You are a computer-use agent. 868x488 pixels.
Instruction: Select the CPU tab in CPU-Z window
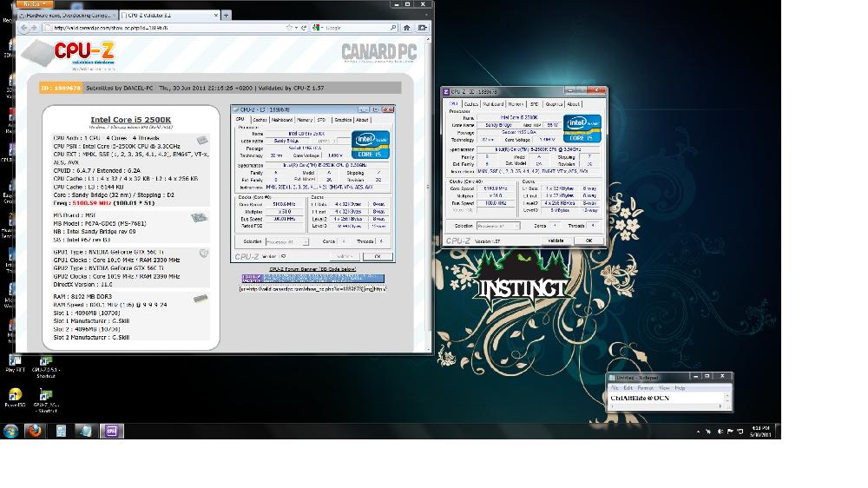(454, 103)
